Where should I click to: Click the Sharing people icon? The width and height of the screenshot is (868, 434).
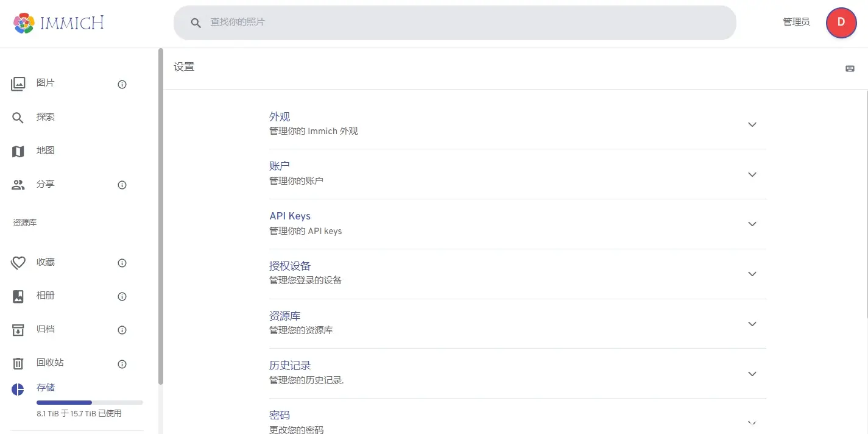[18, 185]
